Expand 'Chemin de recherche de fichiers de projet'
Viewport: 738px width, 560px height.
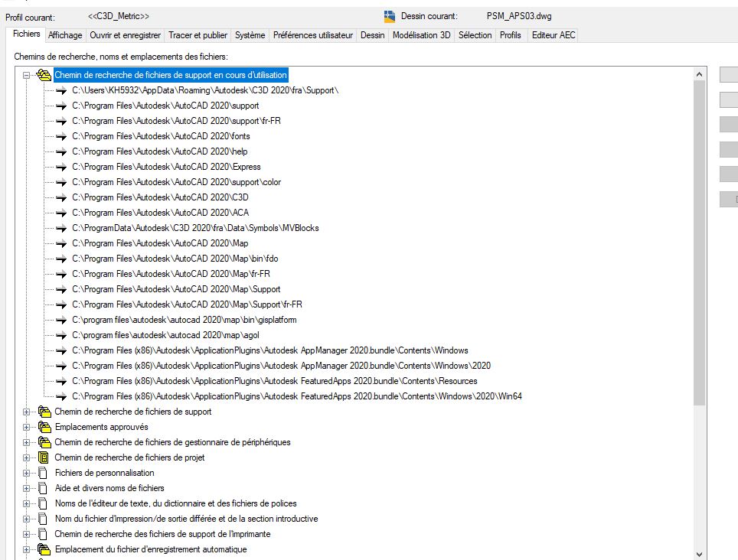pos(26,457)
